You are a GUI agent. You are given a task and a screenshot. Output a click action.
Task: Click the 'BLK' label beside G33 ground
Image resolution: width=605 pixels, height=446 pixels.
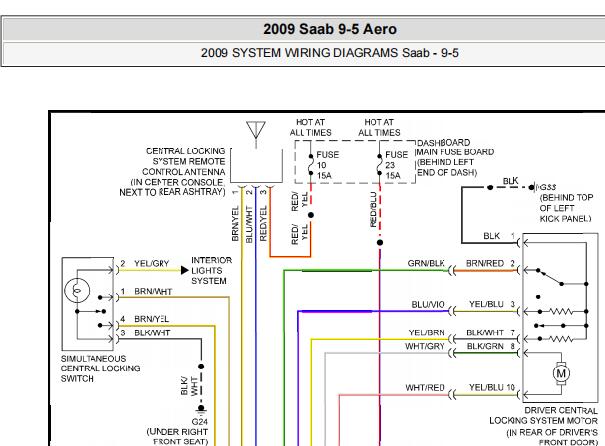(510, 181)
